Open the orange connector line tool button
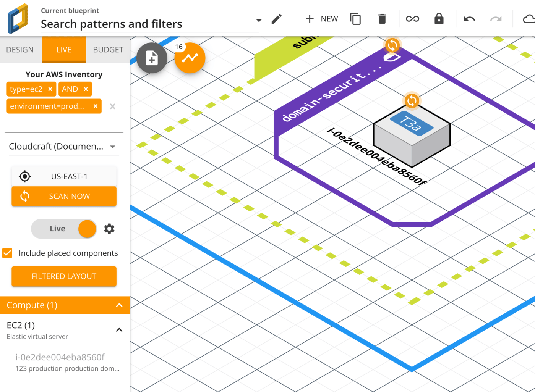This screenshot has width=535, height=392. (190, 58)
